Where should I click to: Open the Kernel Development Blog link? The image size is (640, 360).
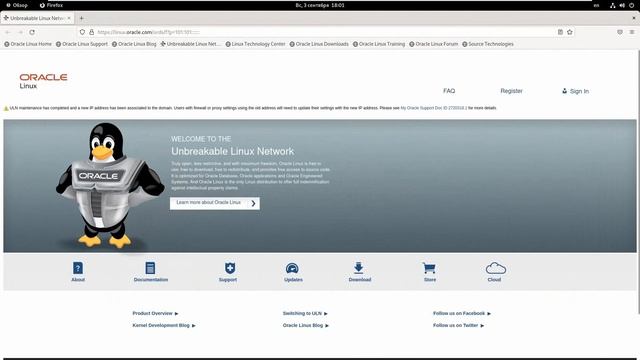[164, 325]
